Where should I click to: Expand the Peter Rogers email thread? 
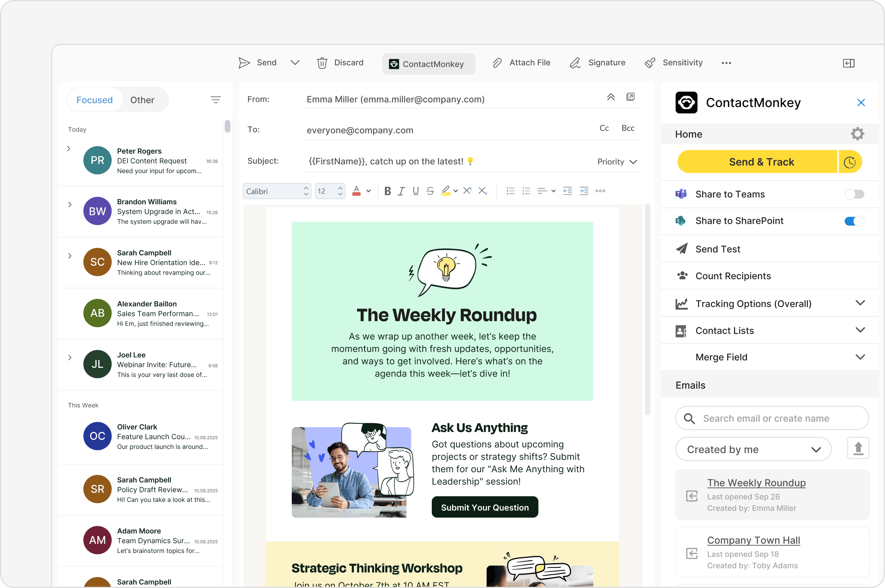tap(69, 149)
